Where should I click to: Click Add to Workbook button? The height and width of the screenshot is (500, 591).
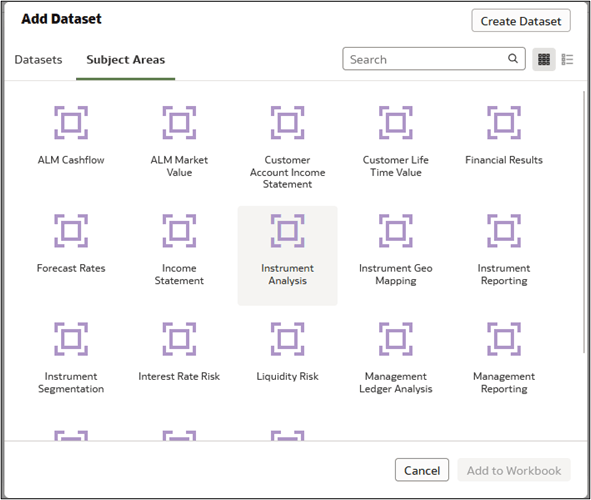point(514,470)
